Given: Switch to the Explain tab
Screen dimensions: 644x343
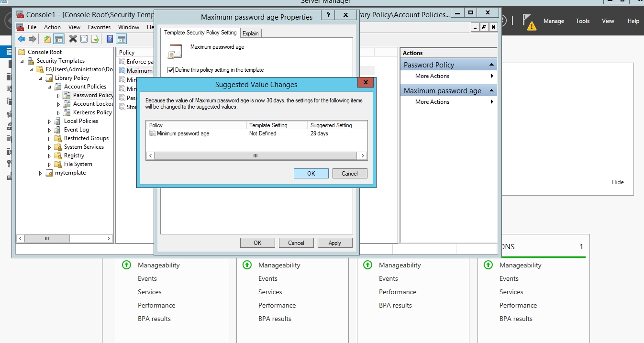Looking at the screenshot, I should 250,33.
